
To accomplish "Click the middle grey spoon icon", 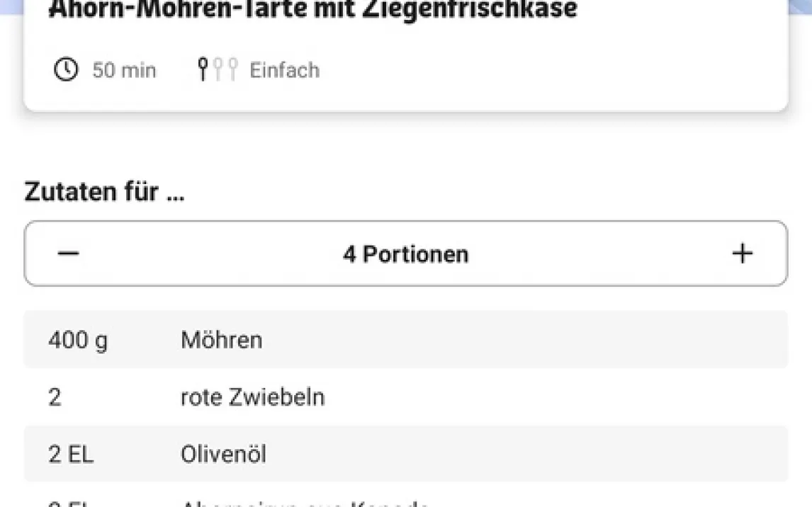I will 218,69.
